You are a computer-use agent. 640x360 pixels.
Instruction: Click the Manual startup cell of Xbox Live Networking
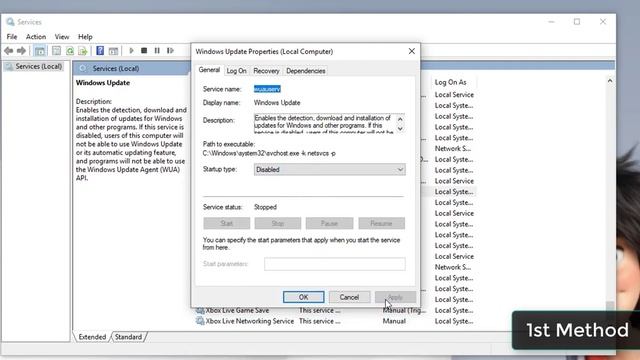click(x=394, y=321)
